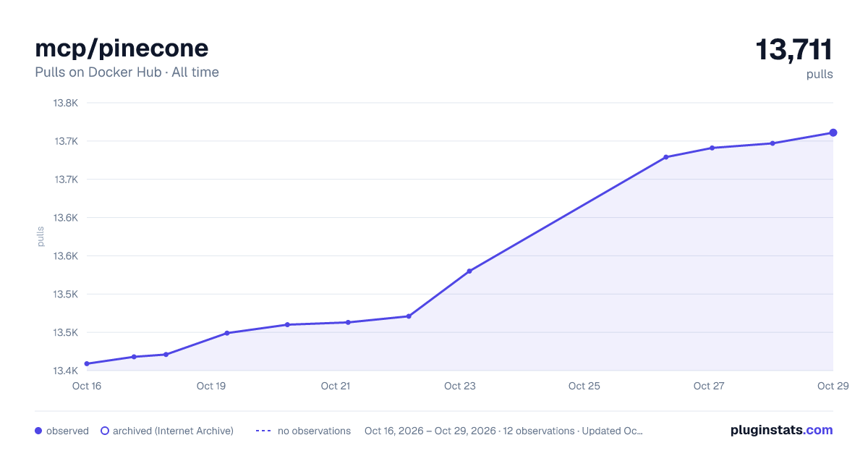Click the Oct 23 x-axis label
868x456 pixels.
tap(460, 386)
